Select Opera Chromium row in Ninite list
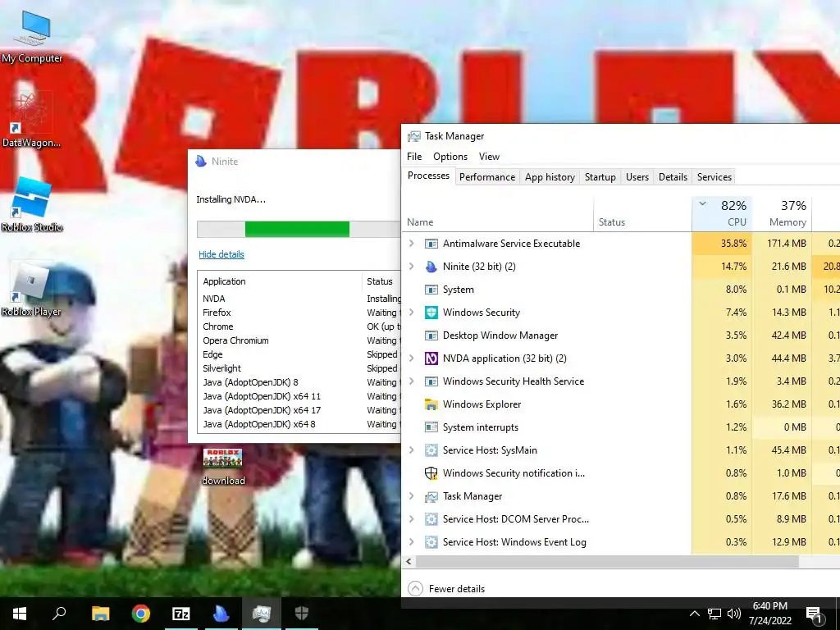Screen dimensions: 840x630 coord(300,340)
